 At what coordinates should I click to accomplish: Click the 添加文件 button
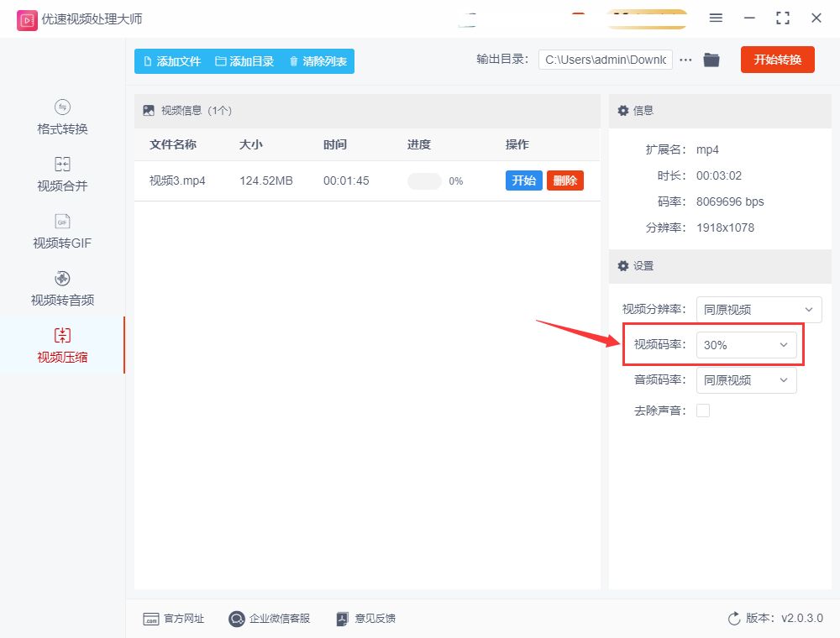click(172, 61)
